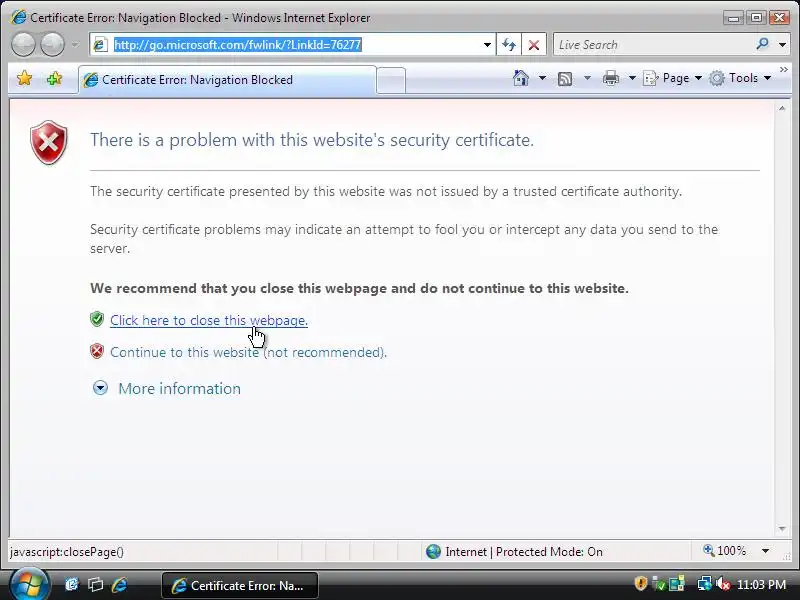Open the Page menu
This screenshot has height=600, width=800.
click(x=672, y=78)
